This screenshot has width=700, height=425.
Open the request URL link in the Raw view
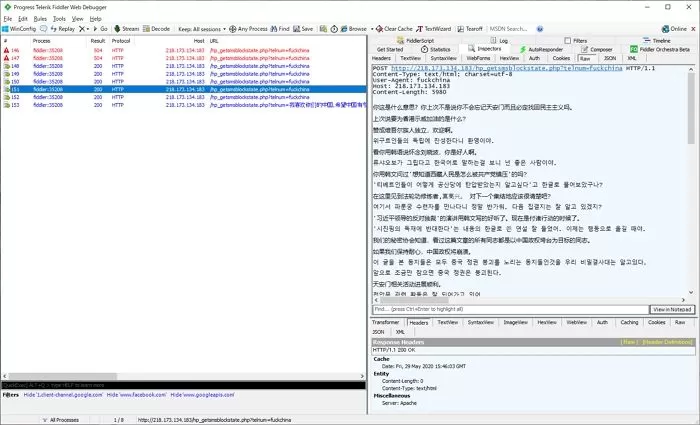point(506,68)
